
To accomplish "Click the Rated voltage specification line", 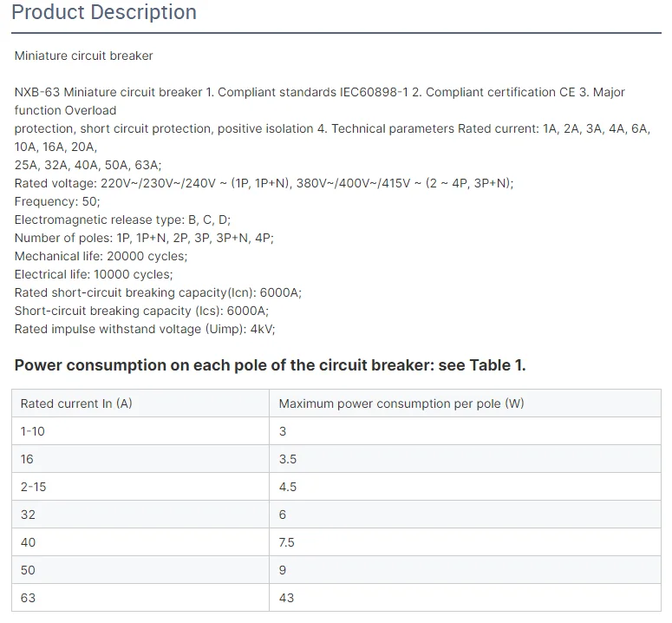I will pos(264,183).
